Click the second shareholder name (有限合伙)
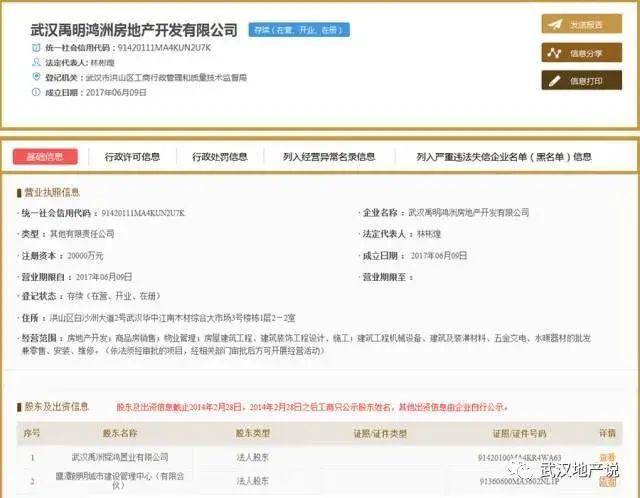The image size is (640, 498). 120,480
